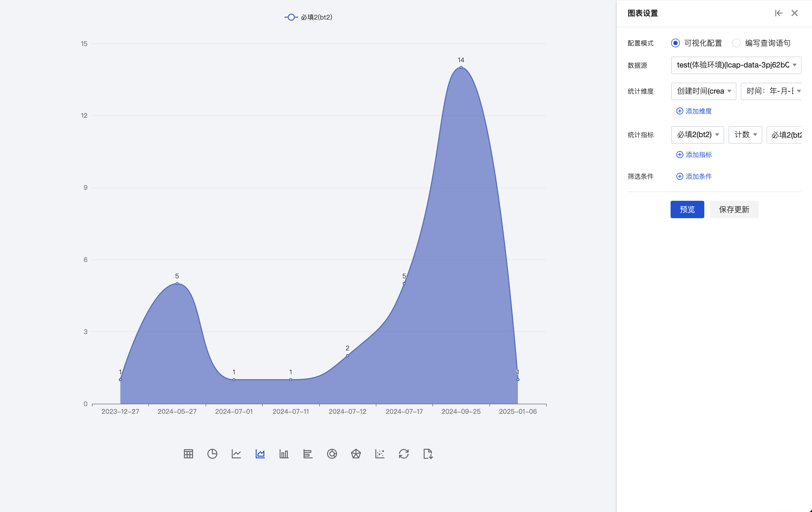The width and height of the screenshot is (812, 512).
Task: Close the chart settings panel
Action: pos(795,13)
